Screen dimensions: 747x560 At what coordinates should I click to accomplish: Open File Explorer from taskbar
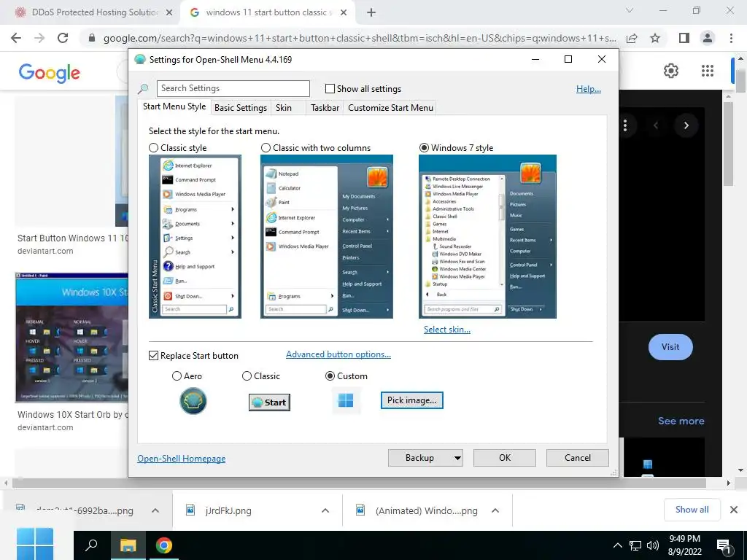[128, 545]
